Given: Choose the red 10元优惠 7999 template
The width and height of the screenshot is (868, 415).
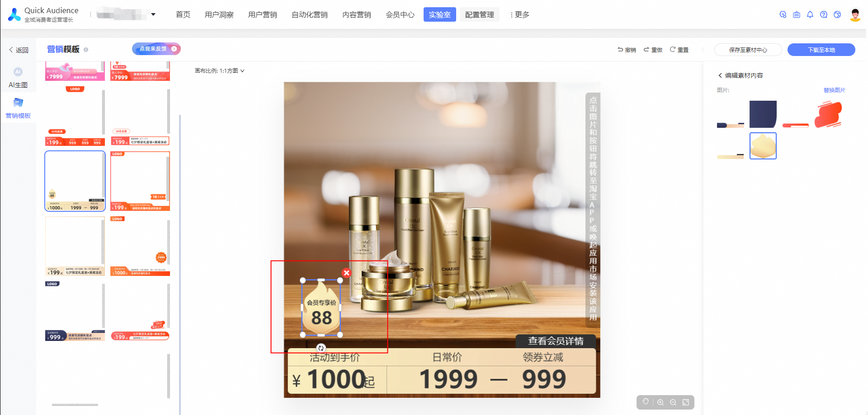Looking at the screenshot, I should point(140,71).
